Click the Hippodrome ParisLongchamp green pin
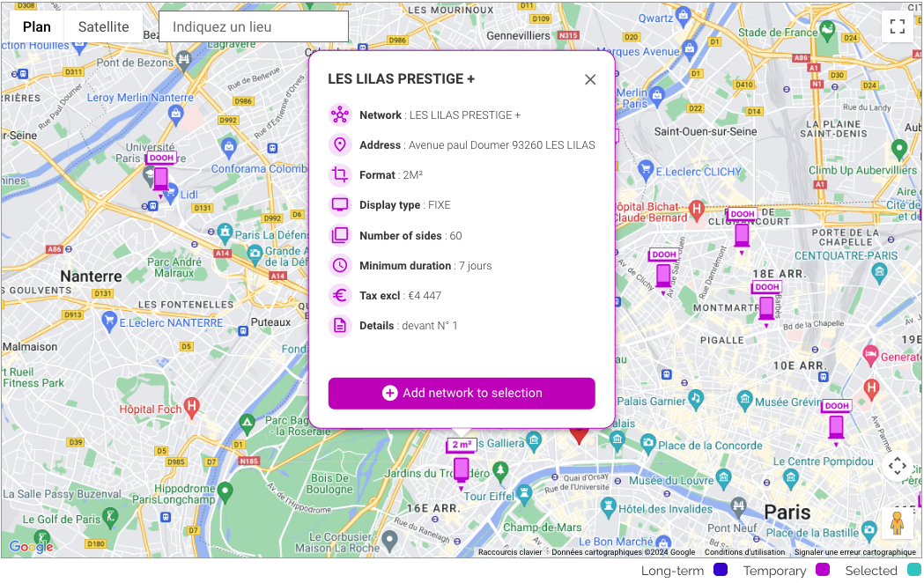 (225, 491)
